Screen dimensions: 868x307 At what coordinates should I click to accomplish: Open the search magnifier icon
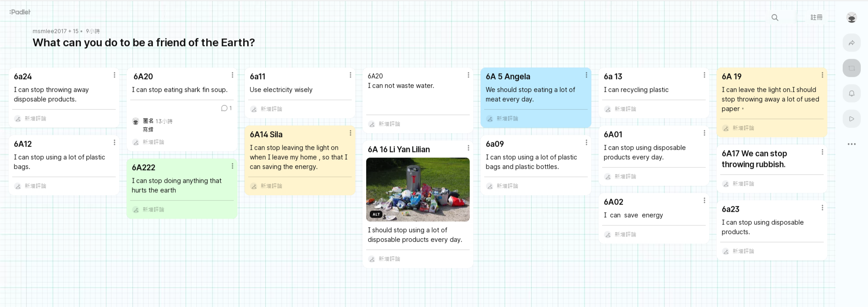coord(775,18)
